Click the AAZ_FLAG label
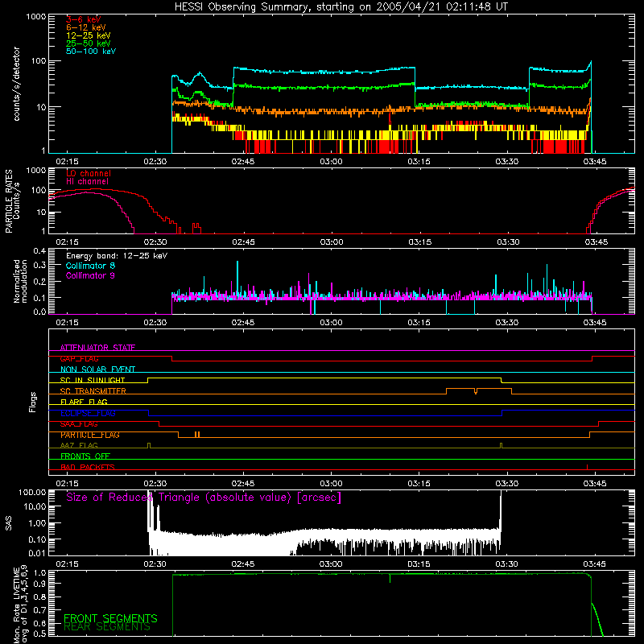 click(x=79, y=445)
